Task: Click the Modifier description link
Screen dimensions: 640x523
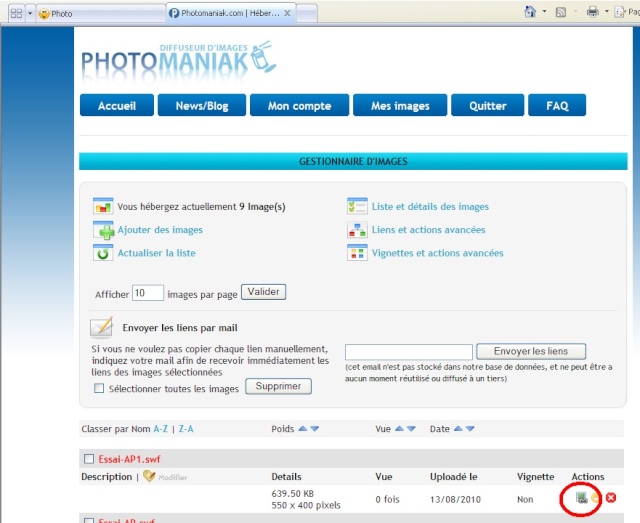Action: 173,477
